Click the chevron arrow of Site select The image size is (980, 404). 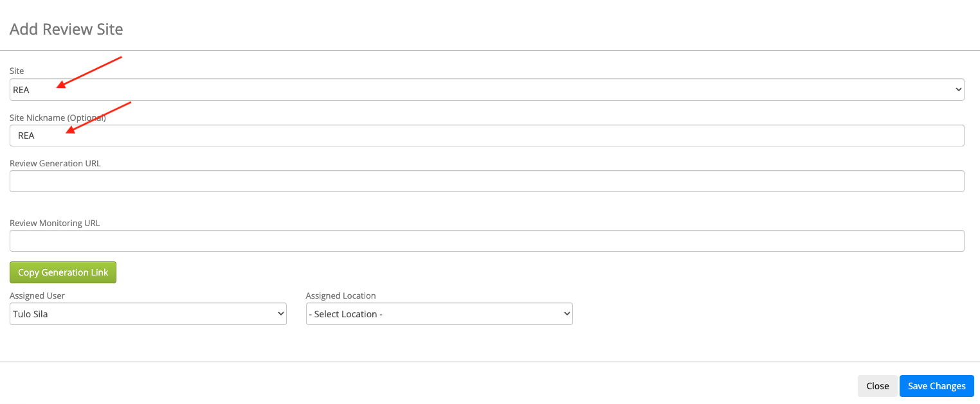[x=959, y=90]
